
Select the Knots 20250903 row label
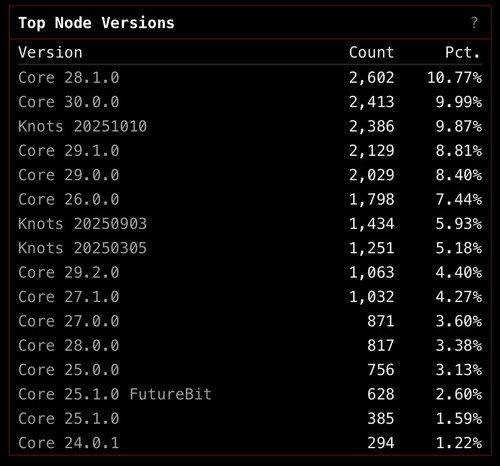pyautogui.click(x=82, y=224)
